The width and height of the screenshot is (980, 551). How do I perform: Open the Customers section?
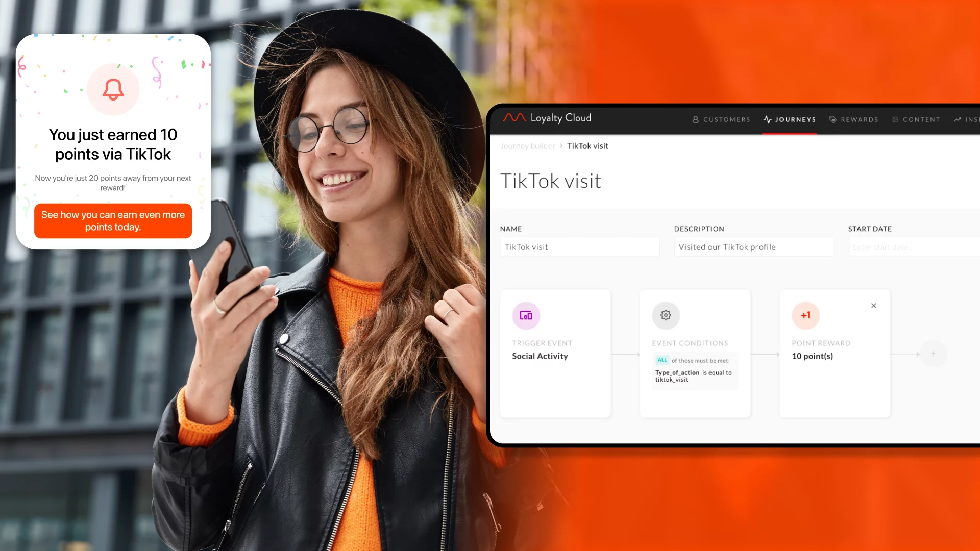[x=722, y=119]
